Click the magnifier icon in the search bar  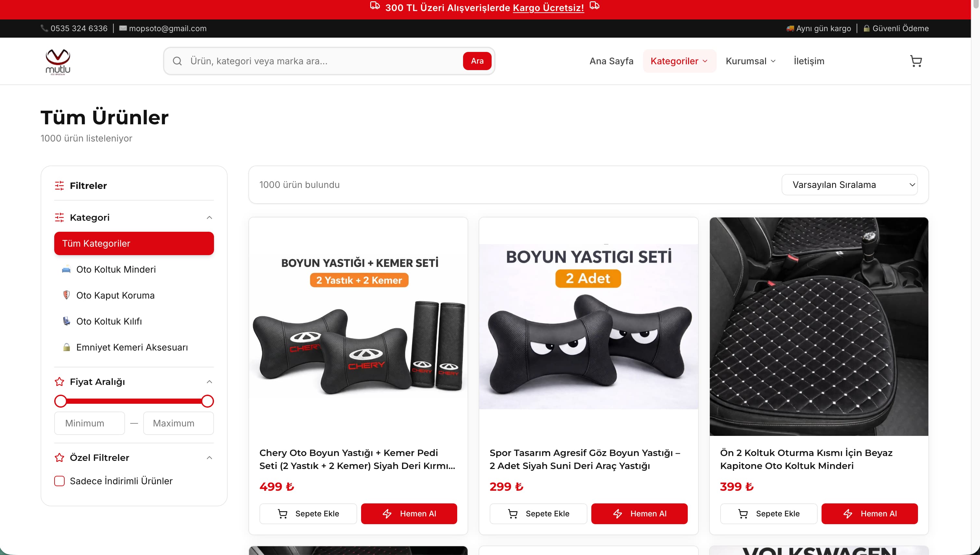177,61
